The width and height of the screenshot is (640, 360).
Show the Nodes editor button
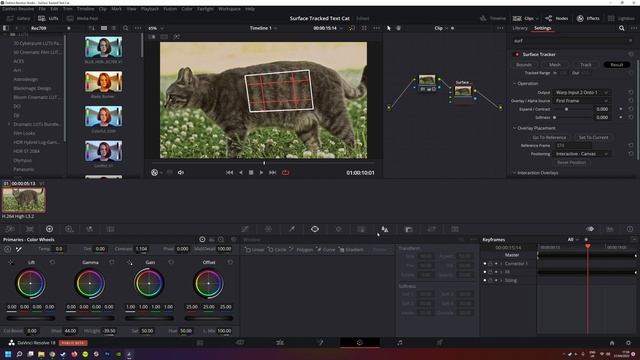pyautogui.click(x=557, y=18)
